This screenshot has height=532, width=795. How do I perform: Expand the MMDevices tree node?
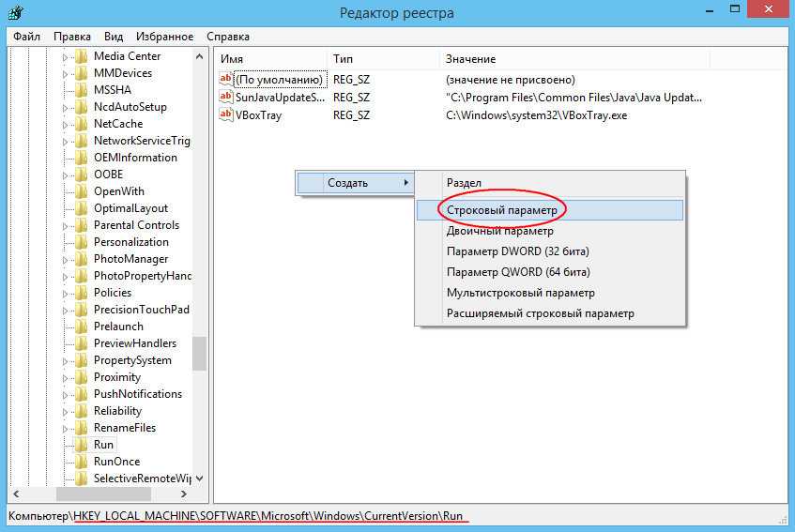coord(67,73)
